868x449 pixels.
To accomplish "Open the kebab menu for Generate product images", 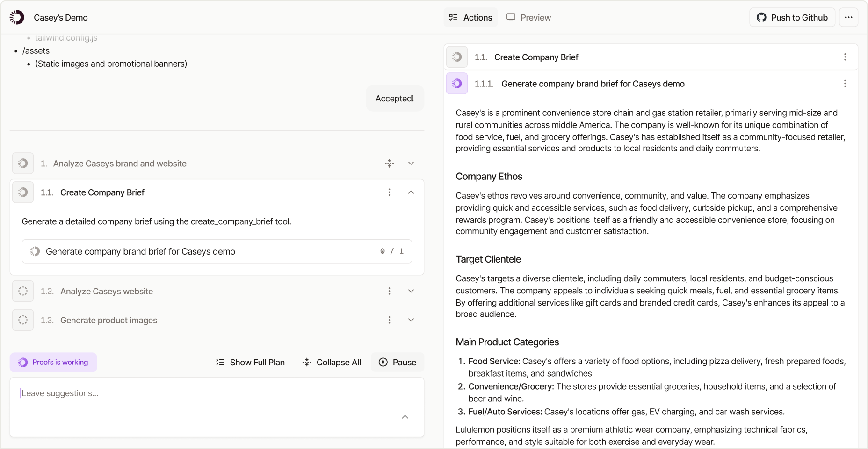I will tap(389, 320).
